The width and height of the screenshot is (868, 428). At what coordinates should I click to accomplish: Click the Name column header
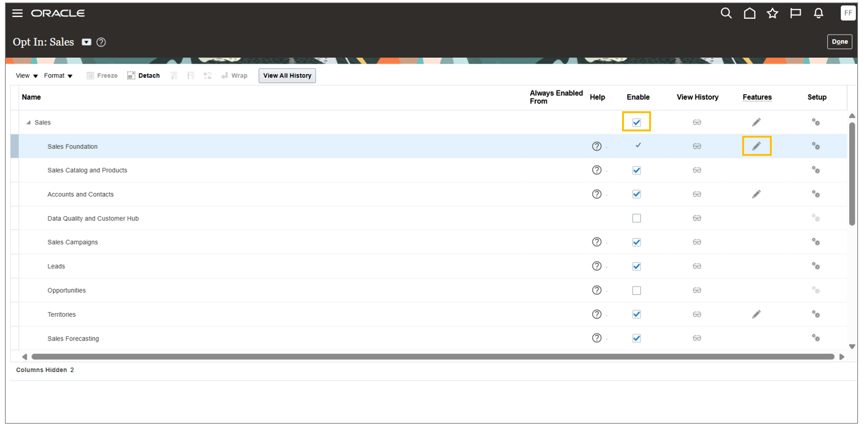point(31,97)
